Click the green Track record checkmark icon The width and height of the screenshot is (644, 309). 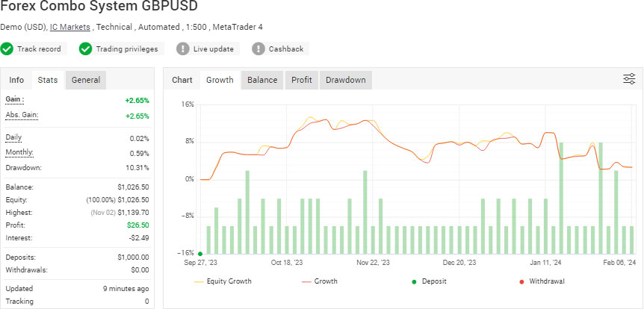coord(7,49)
